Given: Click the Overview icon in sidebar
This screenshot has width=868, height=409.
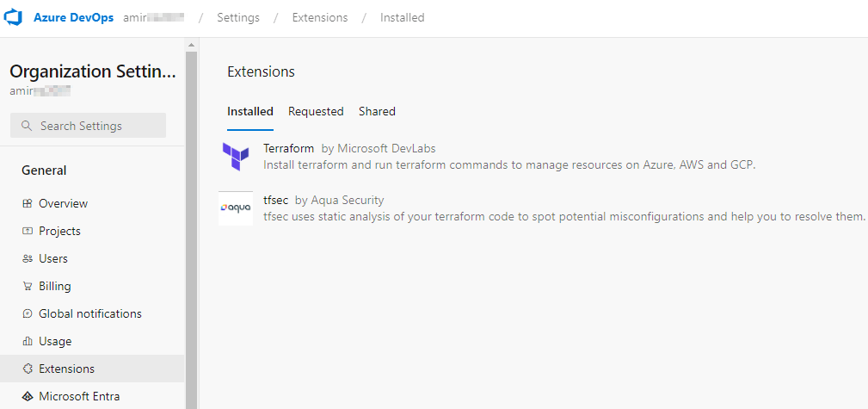Looking at the screenshot, I should (x=28, y=204).
